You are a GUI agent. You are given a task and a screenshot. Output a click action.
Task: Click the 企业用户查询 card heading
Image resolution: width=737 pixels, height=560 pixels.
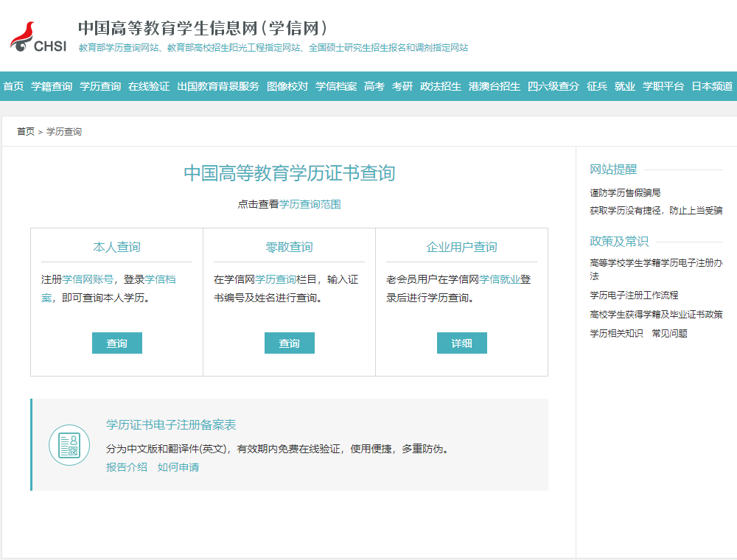[x=462, y=247]
